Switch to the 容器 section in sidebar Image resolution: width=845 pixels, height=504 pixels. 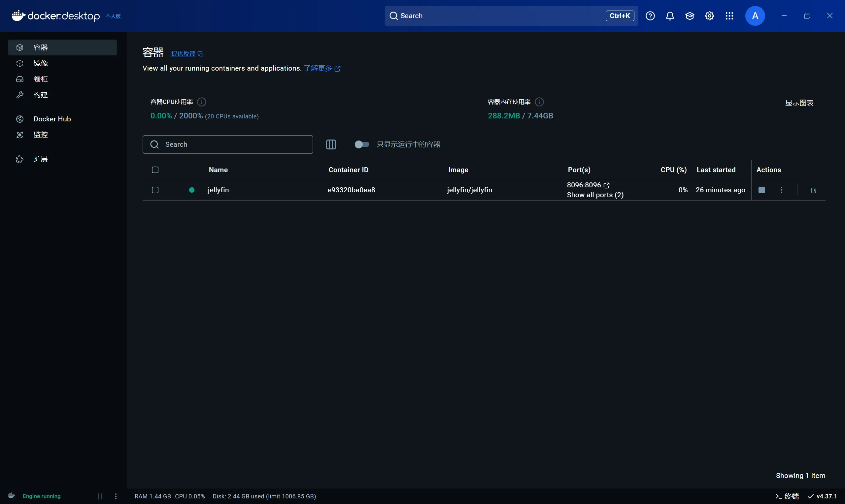tap(40, 47)
